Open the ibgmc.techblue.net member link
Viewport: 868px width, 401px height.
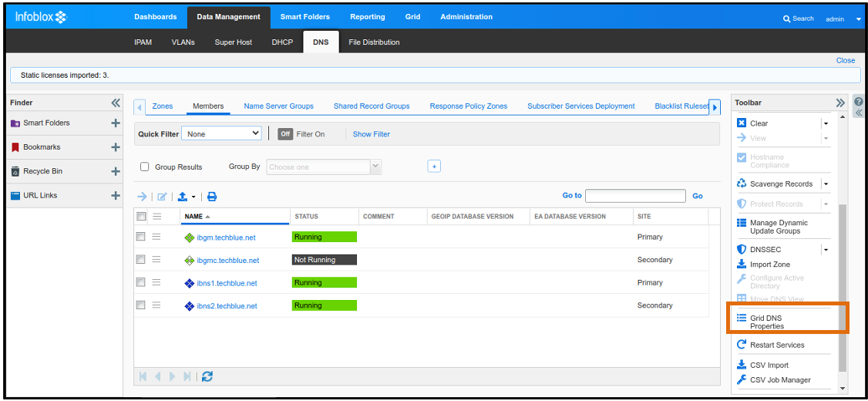click(228, 261)
